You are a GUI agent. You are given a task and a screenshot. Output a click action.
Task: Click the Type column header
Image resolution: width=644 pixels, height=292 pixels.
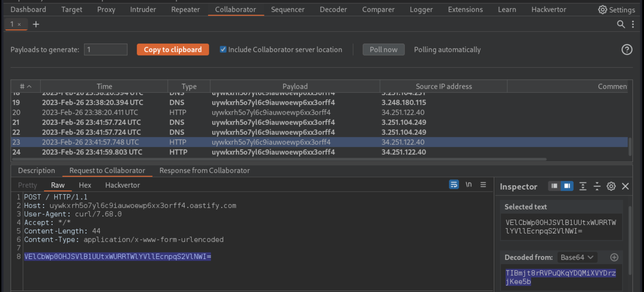click(x=189, y=86)
